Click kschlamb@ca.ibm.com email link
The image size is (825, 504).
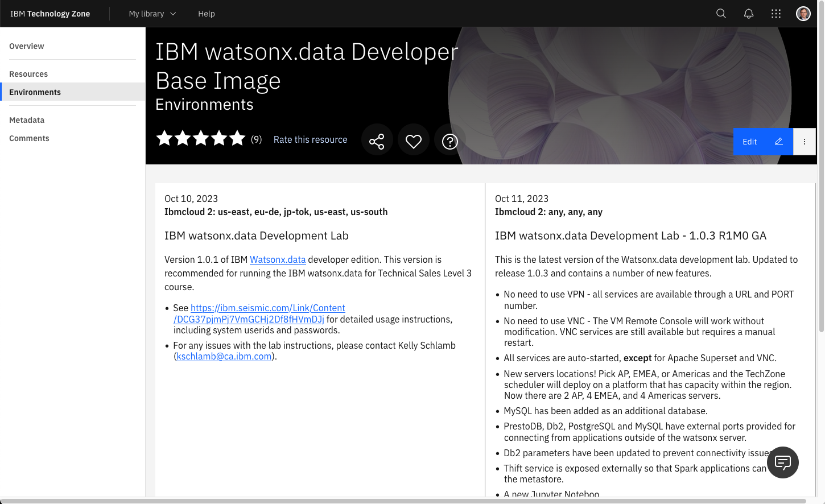coord(224,356)
